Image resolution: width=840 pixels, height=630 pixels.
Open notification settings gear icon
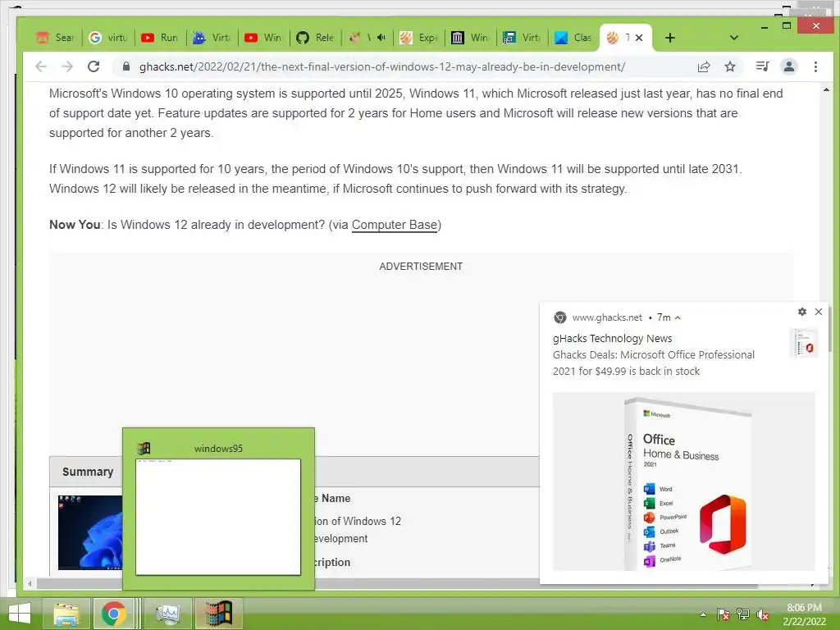[802, 312]
